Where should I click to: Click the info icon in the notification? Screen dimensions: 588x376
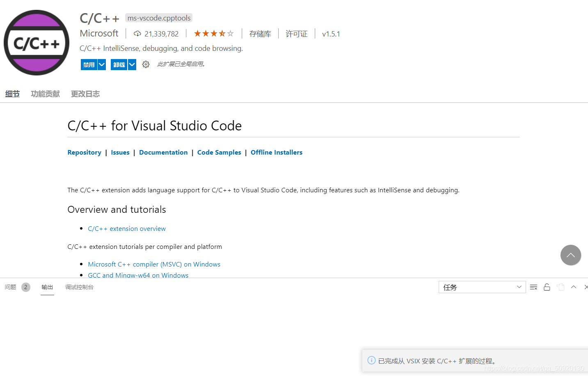pos(371,360)
